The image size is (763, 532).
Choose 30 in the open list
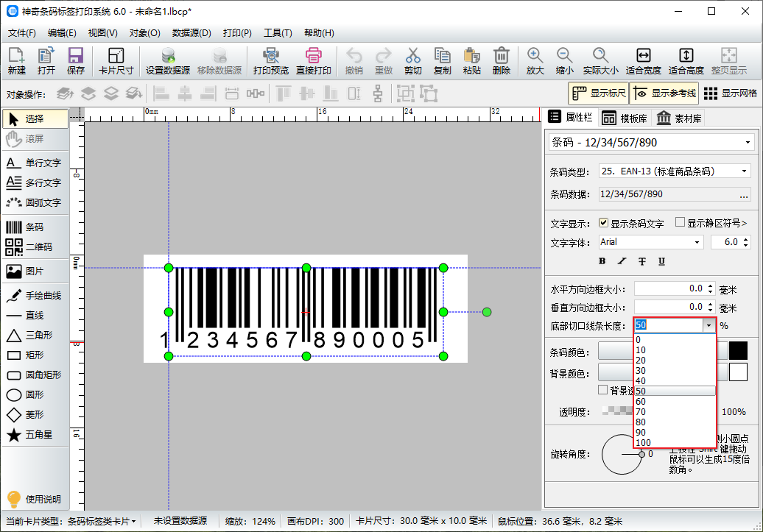click(x=675, y=371)
